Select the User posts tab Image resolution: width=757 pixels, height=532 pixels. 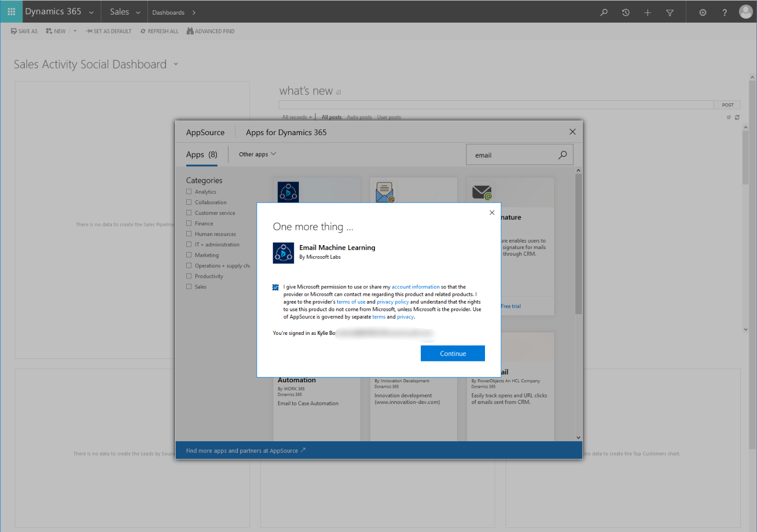click(389, 117)
